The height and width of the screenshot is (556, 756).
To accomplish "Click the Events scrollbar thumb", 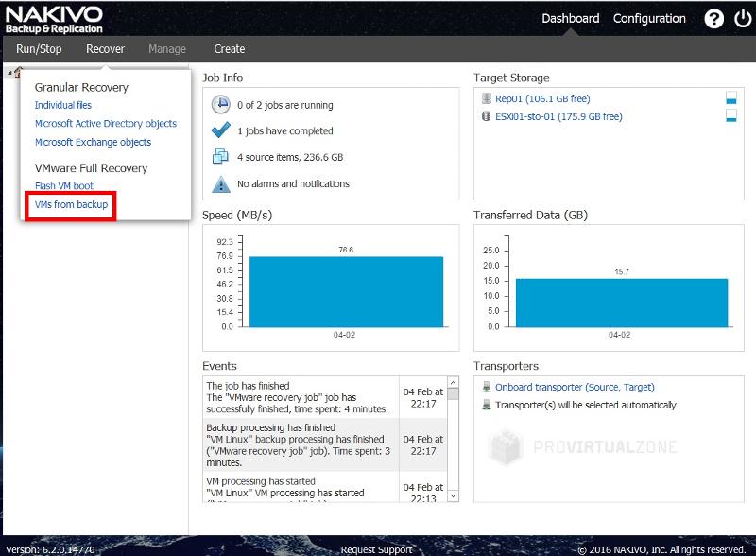I will [x=453, y=393].
